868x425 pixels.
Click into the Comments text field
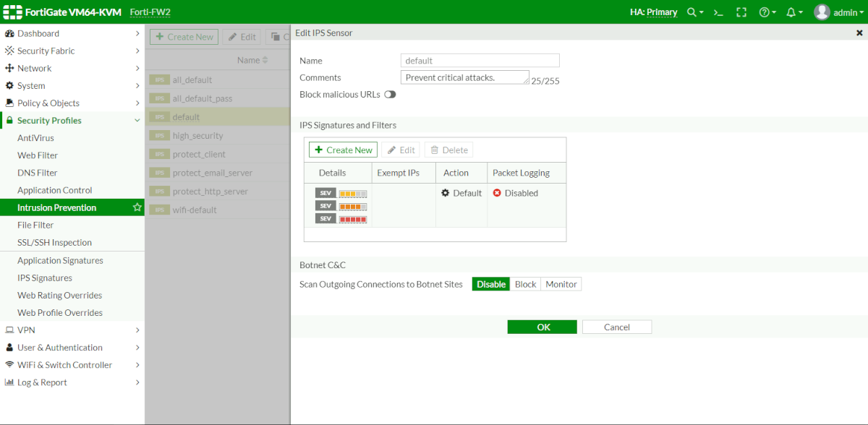coord(464,77)
